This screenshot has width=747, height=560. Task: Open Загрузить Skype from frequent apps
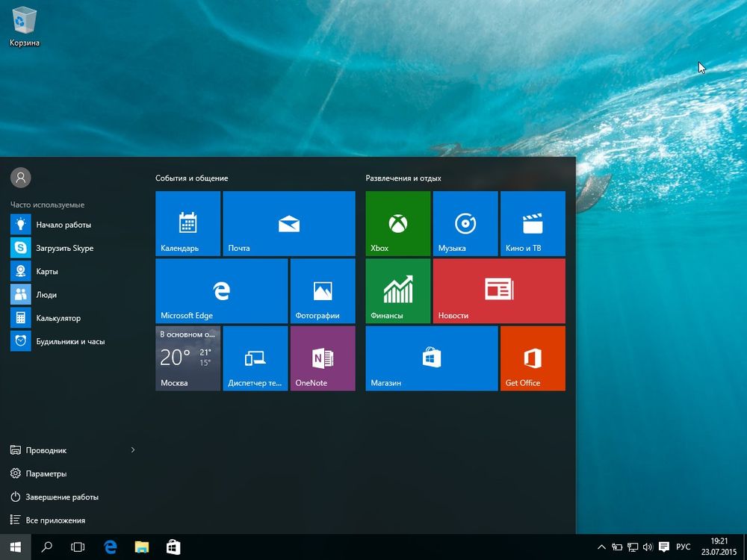point(64,248)
